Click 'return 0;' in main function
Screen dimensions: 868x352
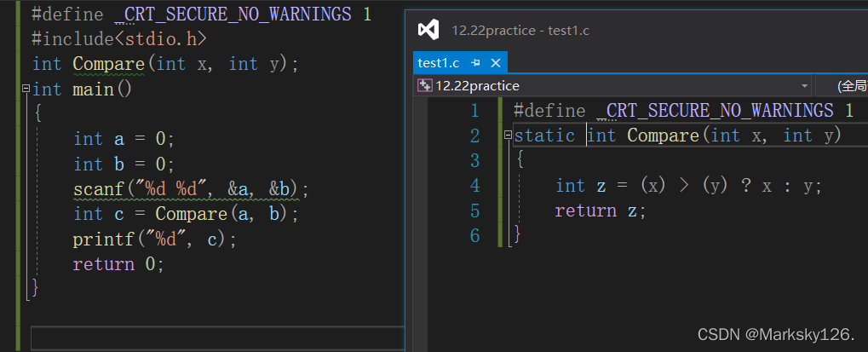[118, 264]
